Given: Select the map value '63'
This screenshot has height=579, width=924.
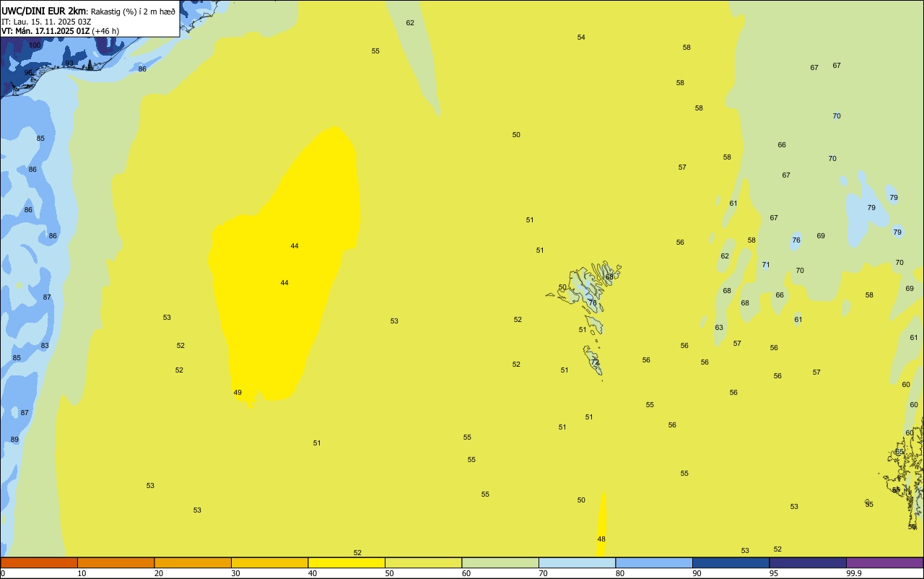Looking at the screenshot, I should [x=719, y=327].
